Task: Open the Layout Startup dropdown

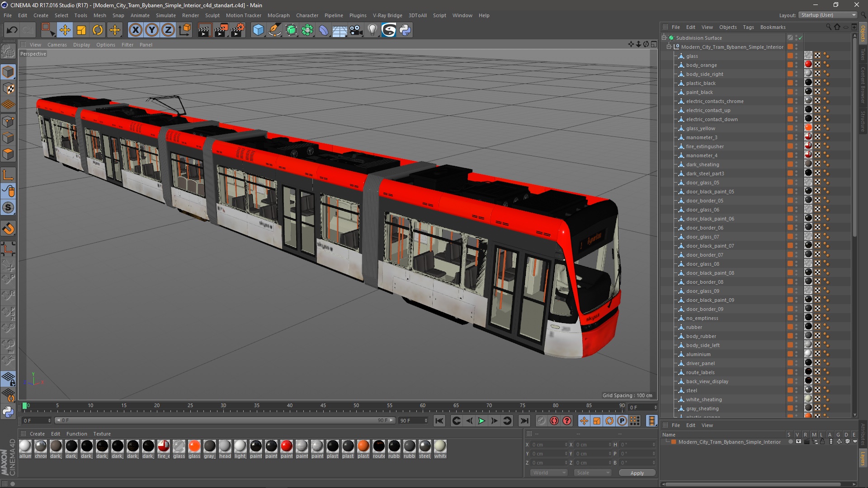Action: (828, 15)
